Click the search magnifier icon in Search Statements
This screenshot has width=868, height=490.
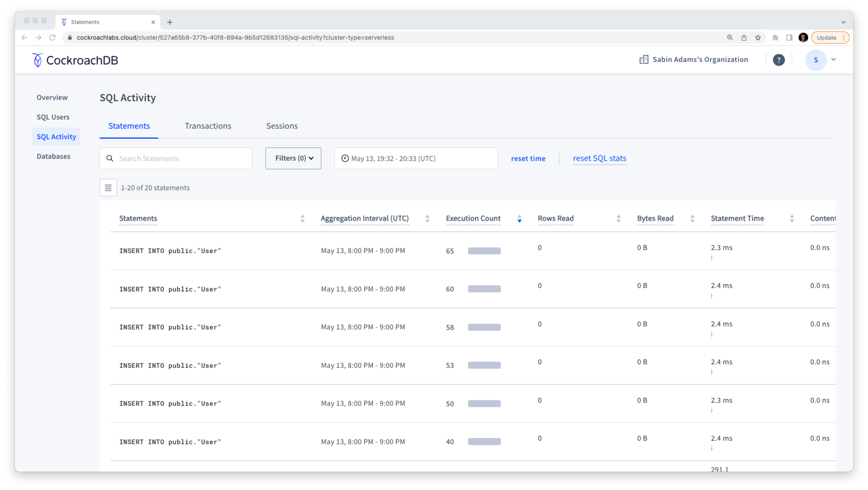(x=110, y=158)
